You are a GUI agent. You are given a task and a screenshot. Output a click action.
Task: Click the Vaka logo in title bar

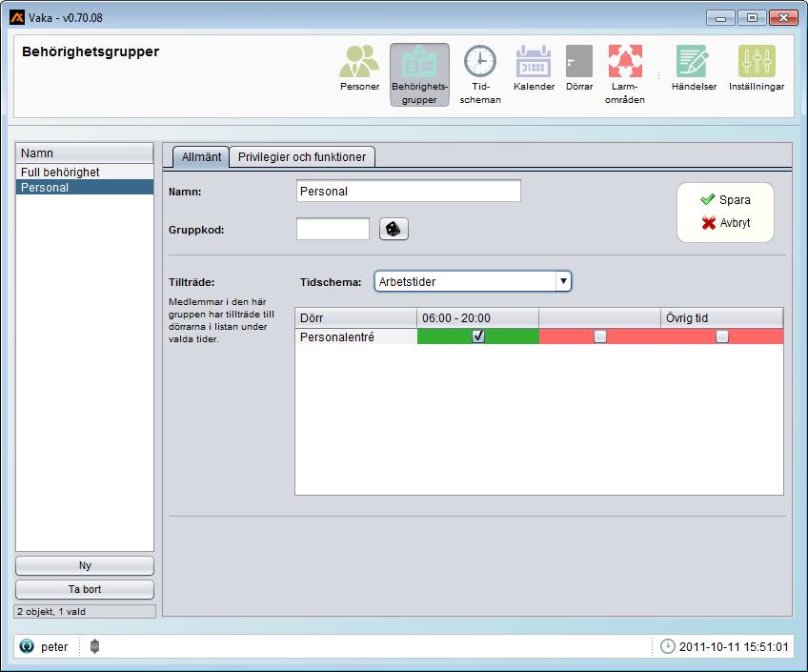click(x=17, y=17)
